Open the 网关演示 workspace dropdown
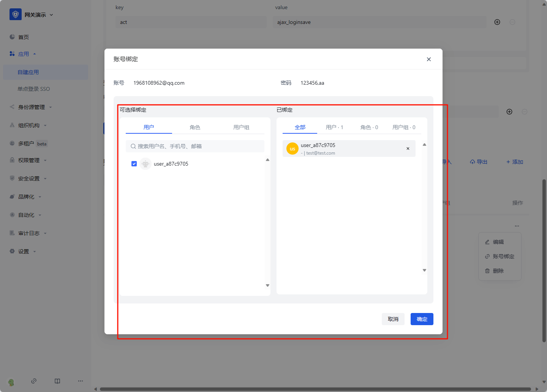This screenshot has width=547, height=392. point(51,15)
